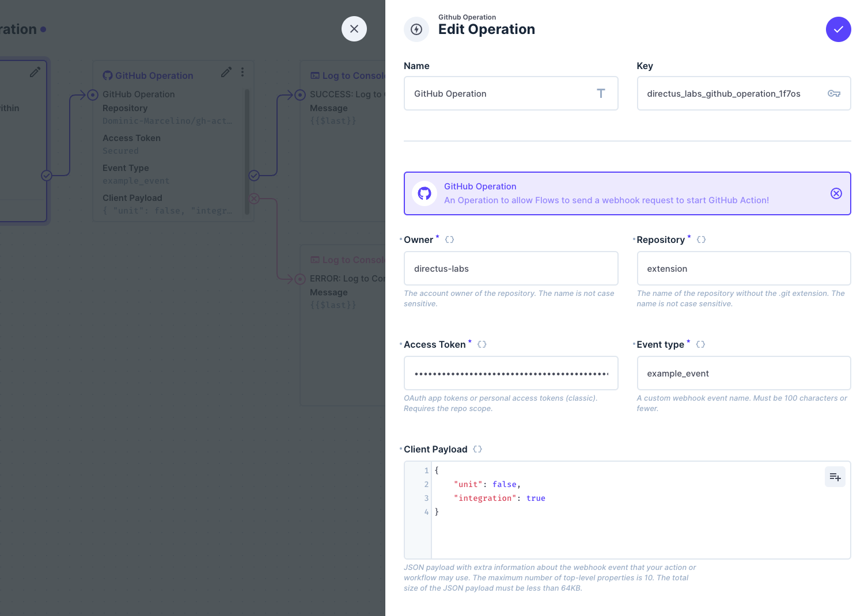Close the Edit Operation drawer
The image size is (868, 616).
354,29
